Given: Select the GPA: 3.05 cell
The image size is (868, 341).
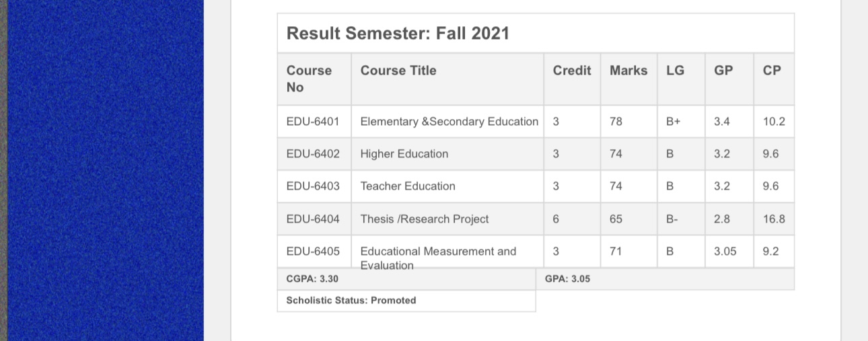Looking at the screenshot, I should [x=665, y=279].
